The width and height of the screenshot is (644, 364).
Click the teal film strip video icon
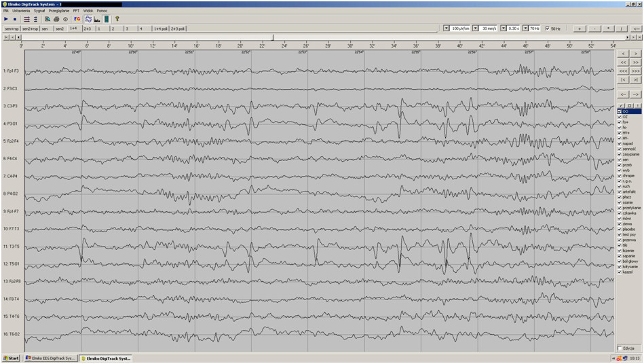tap(107, 19)
